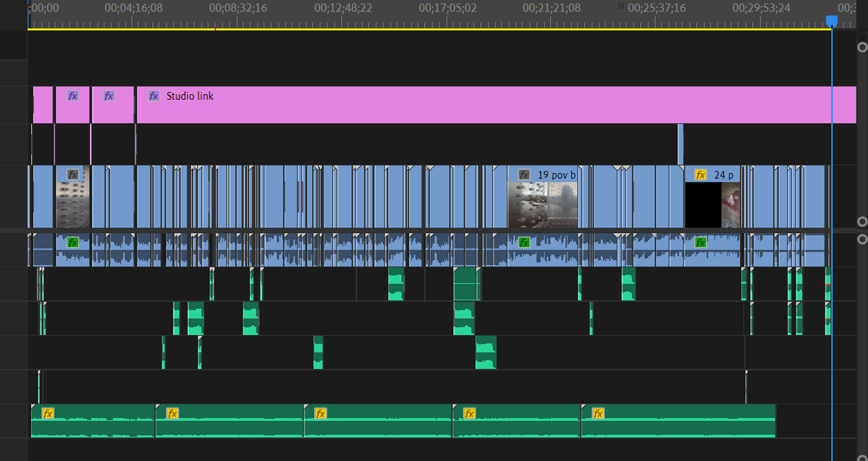The height and width of the screenshot is (461, 868).
Task: Click the 00;17;05;02 timecode on the ruler
Action: point(448,8)
